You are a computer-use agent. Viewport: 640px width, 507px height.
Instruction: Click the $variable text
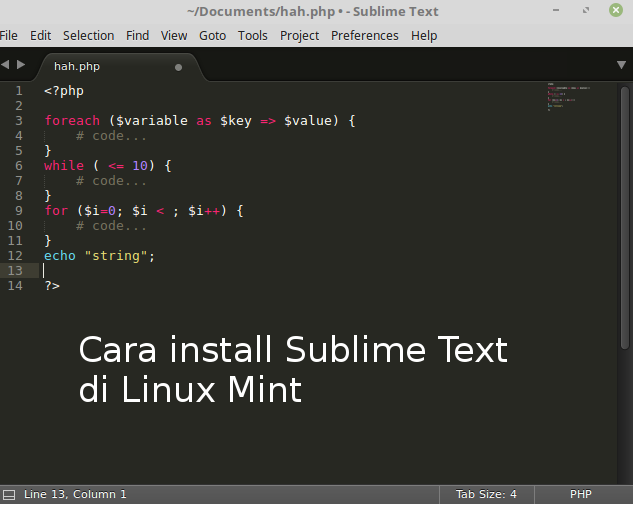152,121
